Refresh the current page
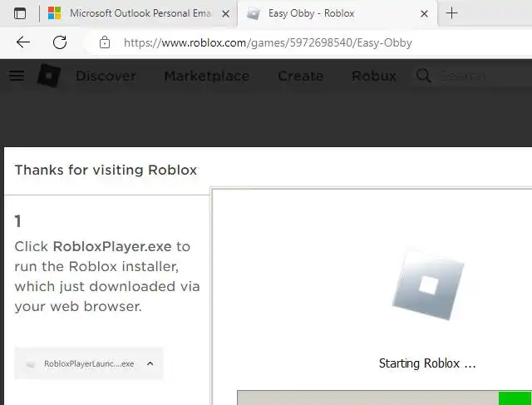The width and height of the screenshot is (532, 405). coord(60,42)
